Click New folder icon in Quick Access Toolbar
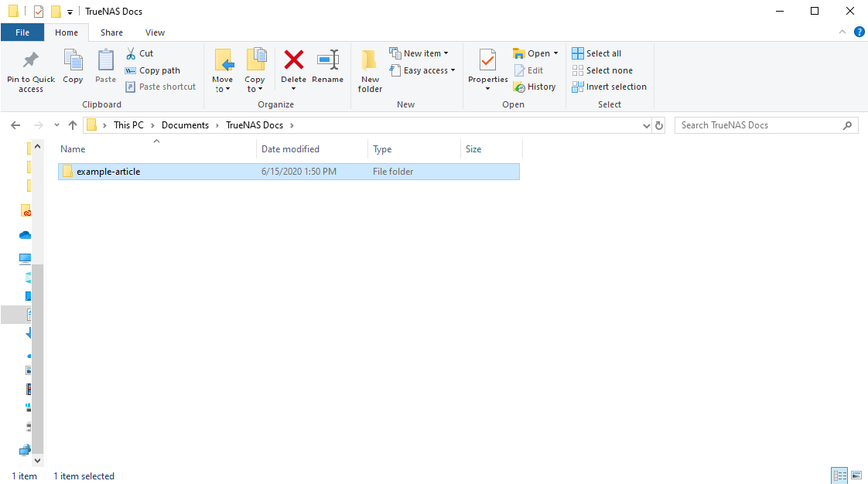 pyautogui.click(x=56, y=11)
